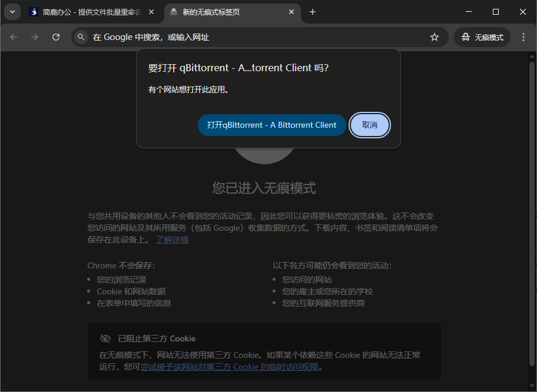Reload the page
537x392 pixels.
56,37
